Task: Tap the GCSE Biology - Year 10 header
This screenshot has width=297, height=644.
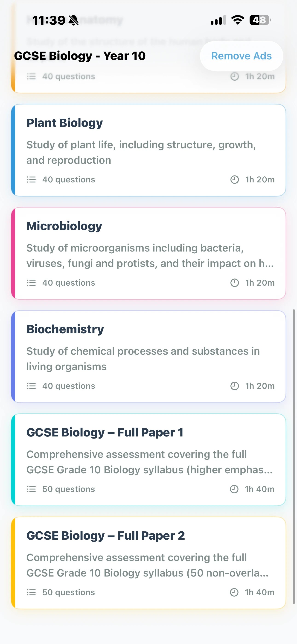Action: [80, 56]
